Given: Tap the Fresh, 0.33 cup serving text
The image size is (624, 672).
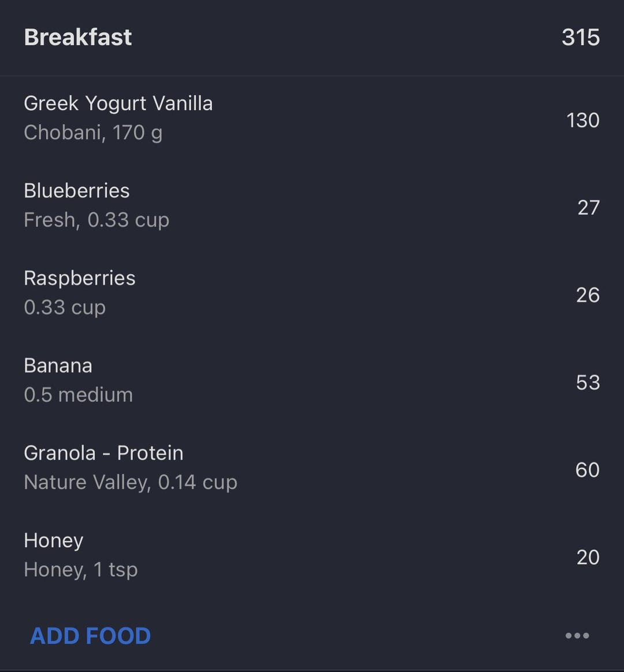Looking at the screenshot, I should pyautogui.click(x=96, y=221).
